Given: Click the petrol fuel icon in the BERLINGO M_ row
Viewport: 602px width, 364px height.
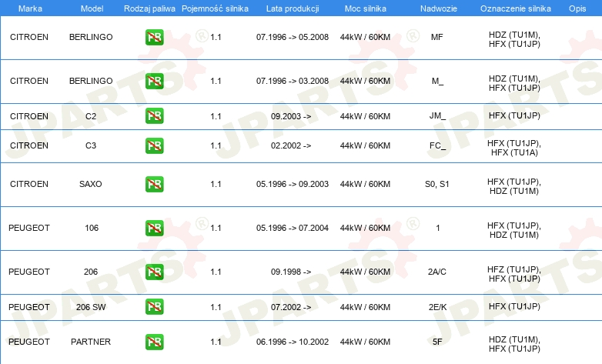Looking at the screenshot, I should click(154, 81).
